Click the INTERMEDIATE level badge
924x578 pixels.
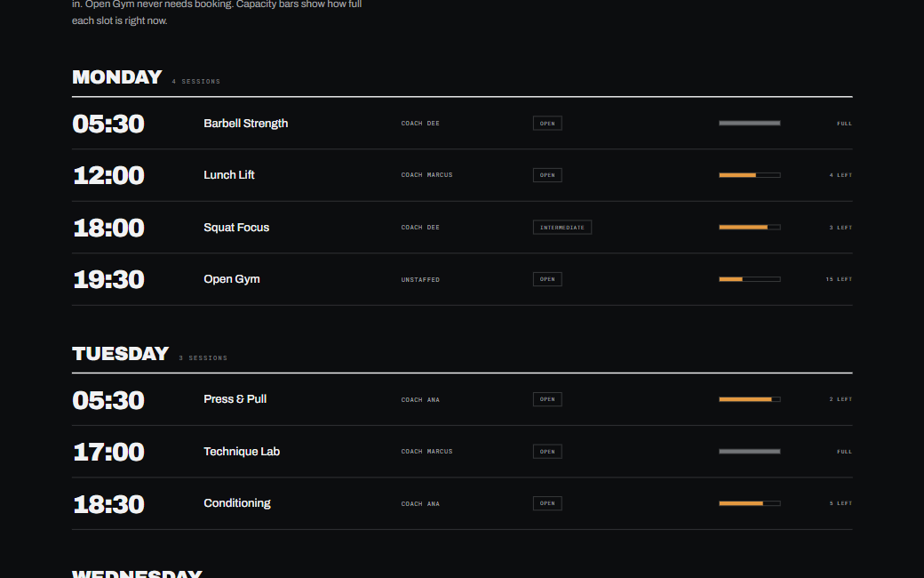(x=562, y=227)
